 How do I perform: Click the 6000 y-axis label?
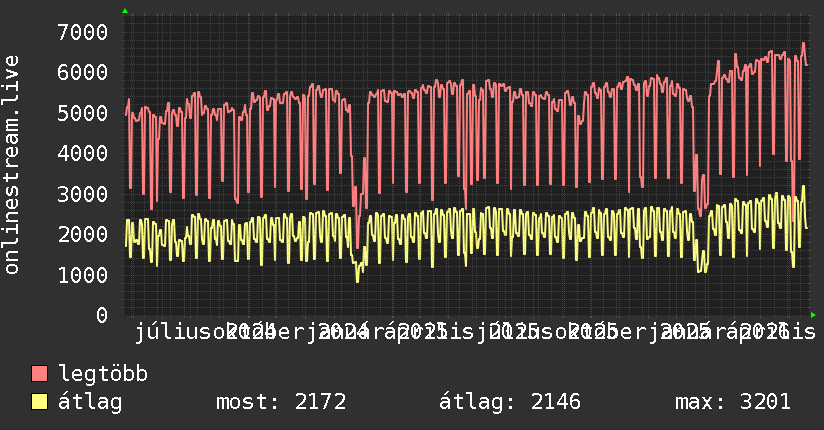click(x=83, y=73)
